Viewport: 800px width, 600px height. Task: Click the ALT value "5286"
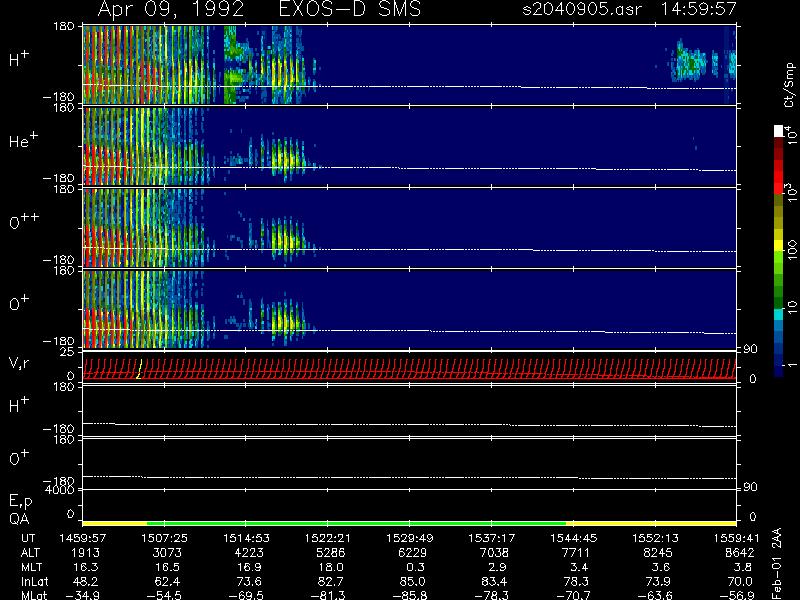tap(331, 553)
